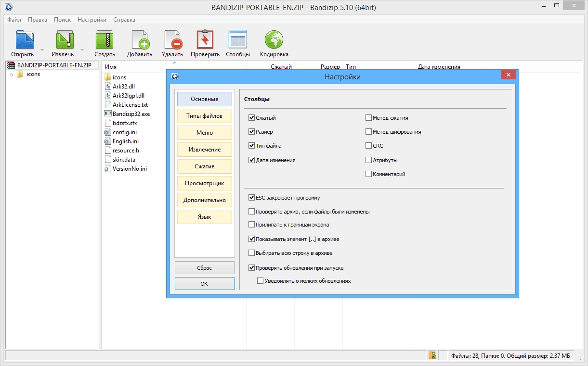Uncheck the Сжатый column checkbox

pos(251,117)
